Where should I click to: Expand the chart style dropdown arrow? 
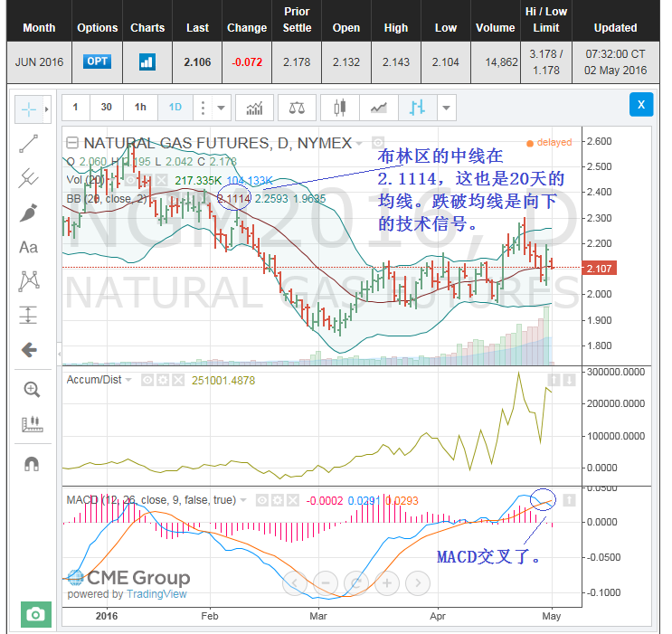[x=446, y=108]
